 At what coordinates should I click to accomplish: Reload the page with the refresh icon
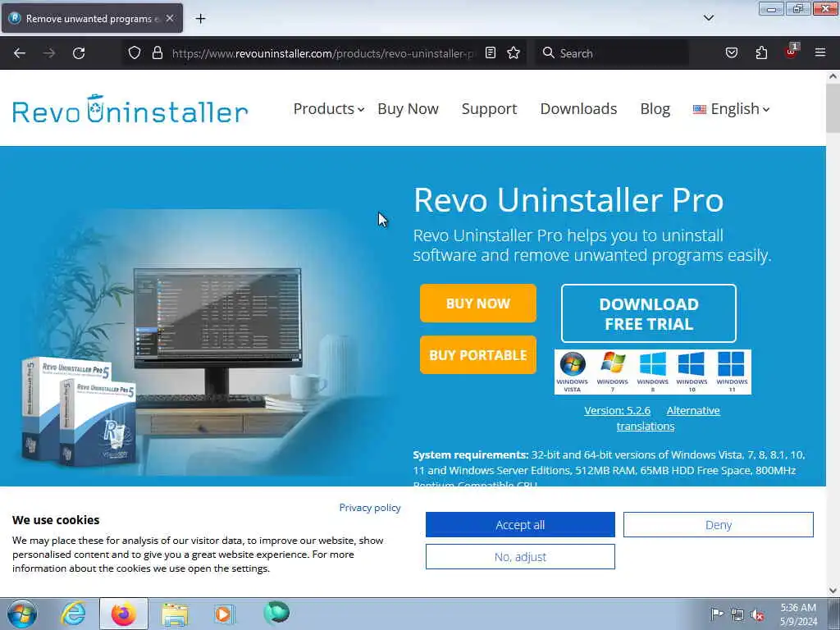(79, 53)
